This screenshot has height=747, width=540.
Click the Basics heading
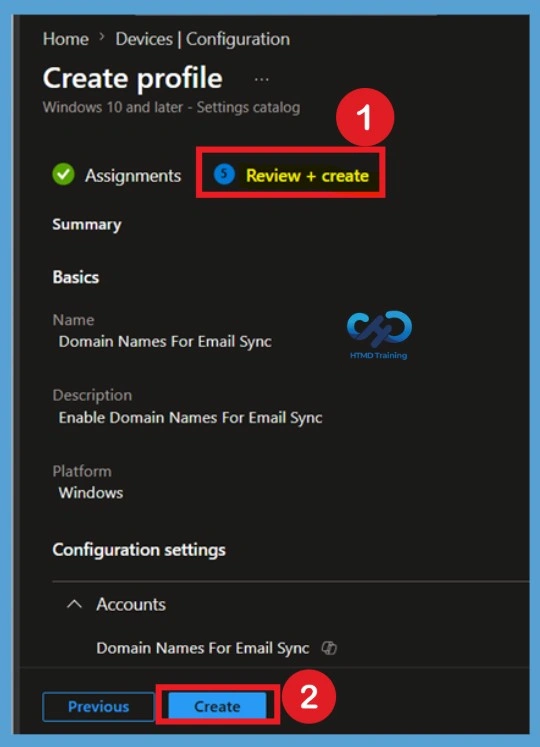pos(76,277)
